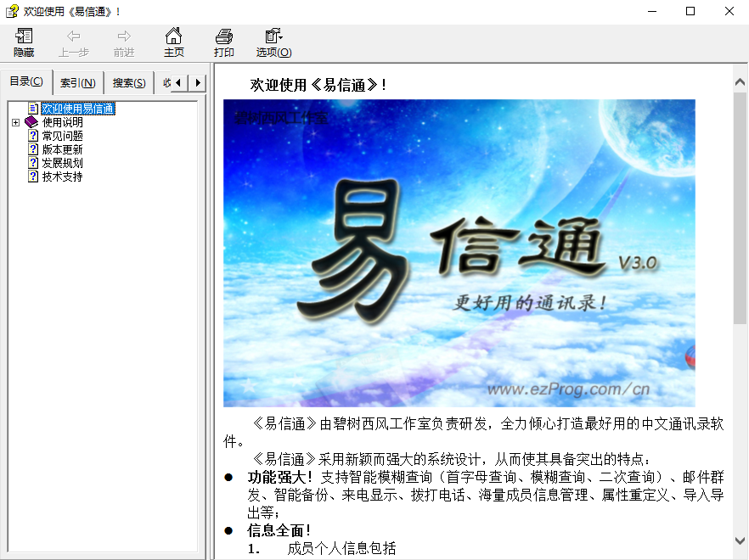Open the 常见问题 topic
749x560 pixels.
click(x=63, y=136)
